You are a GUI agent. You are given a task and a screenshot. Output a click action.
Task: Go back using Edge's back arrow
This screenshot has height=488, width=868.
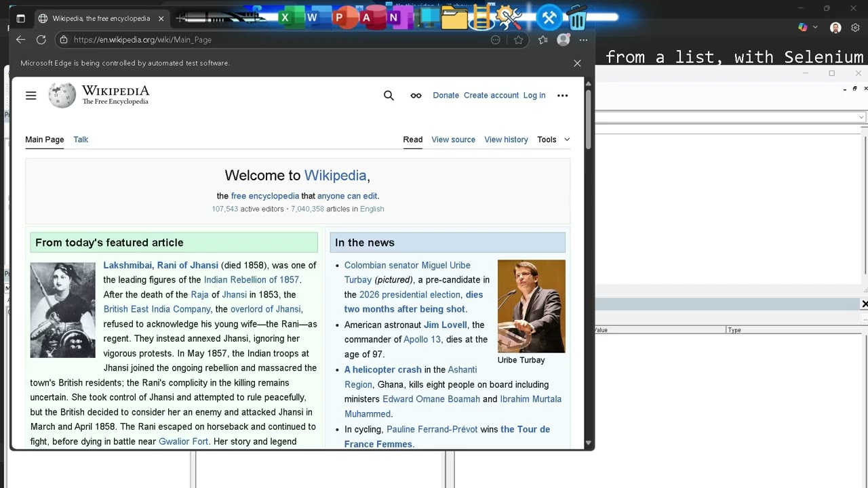pos(20,40)
